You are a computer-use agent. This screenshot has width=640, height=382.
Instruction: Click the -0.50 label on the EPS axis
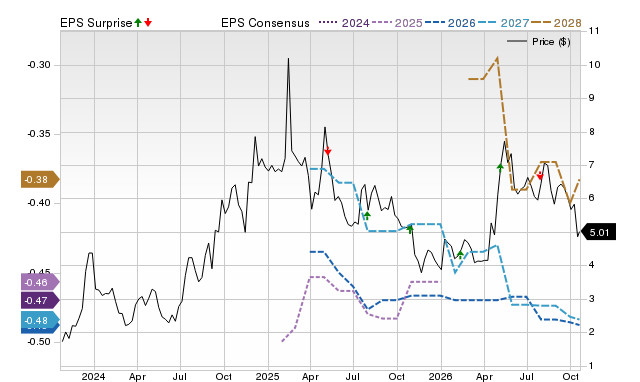(x=39, y=342)
